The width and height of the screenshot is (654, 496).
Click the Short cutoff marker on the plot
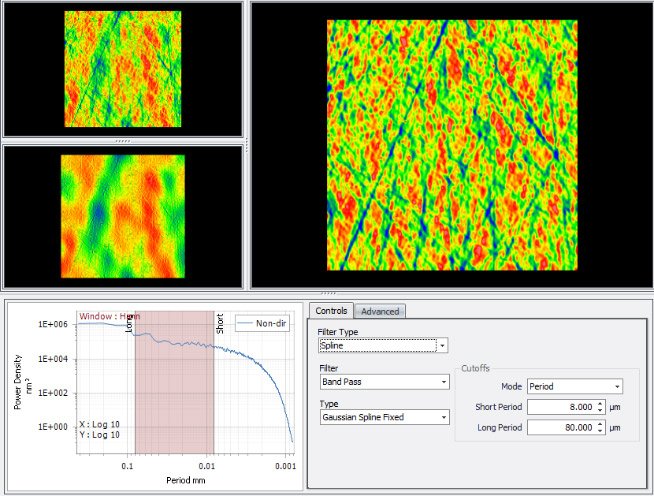pyautogui.click(x=220, y=322)
